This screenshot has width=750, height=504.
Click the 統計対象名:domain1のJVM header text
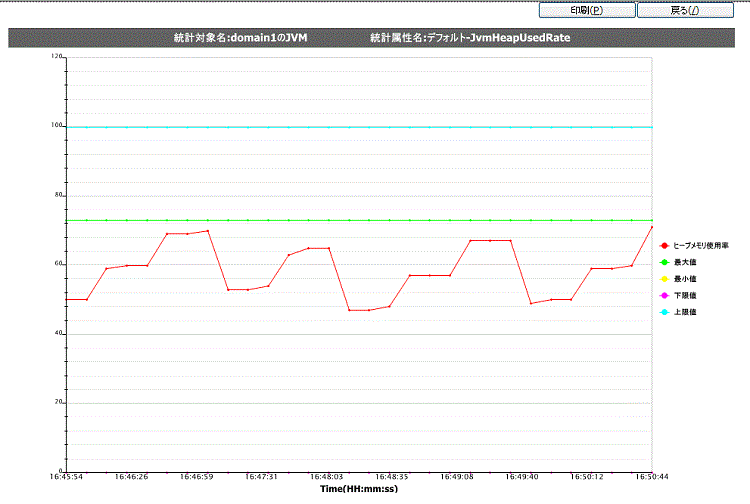tap(240, 38)
